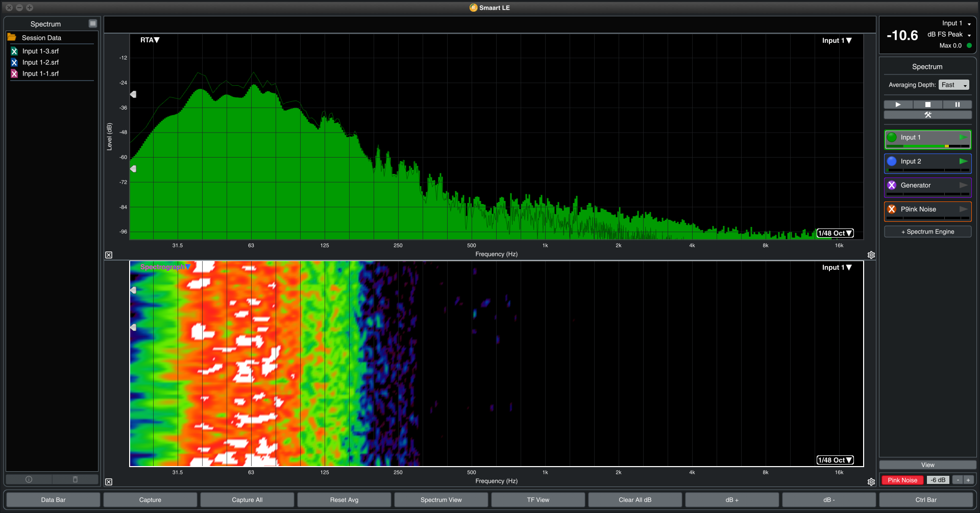980x513 pixels.
Task: Select Input 1-2.srf in Session Data
Action: 40,62
